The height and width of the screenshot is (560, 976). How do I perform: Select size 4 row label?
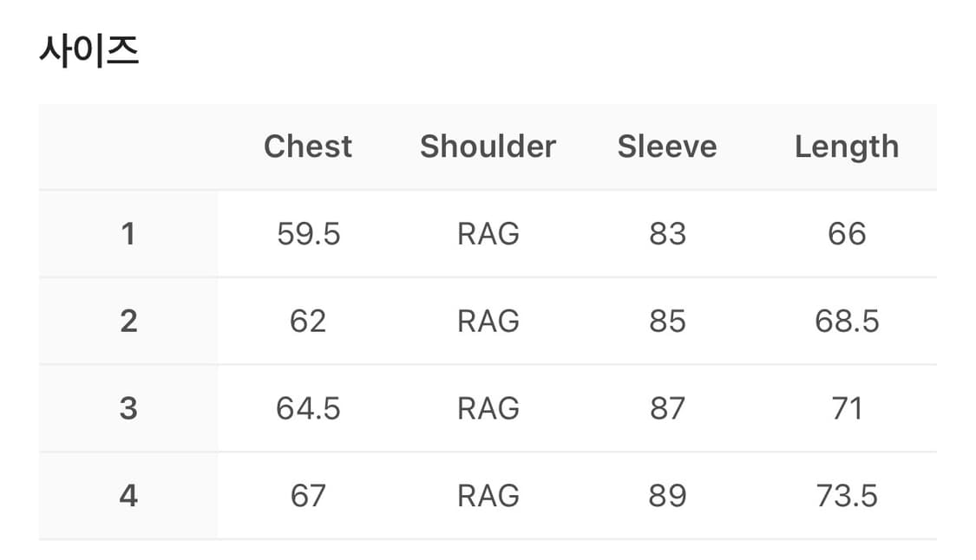[128, 496]
